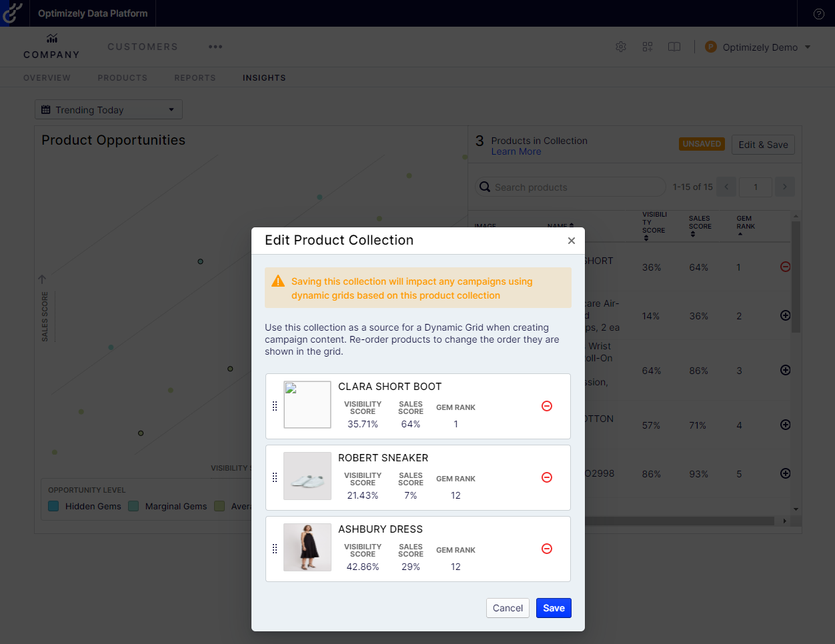Click Hidden Gems legend swatch
The height and width of the screenshot is (644, 835).
tap(53, 506)
